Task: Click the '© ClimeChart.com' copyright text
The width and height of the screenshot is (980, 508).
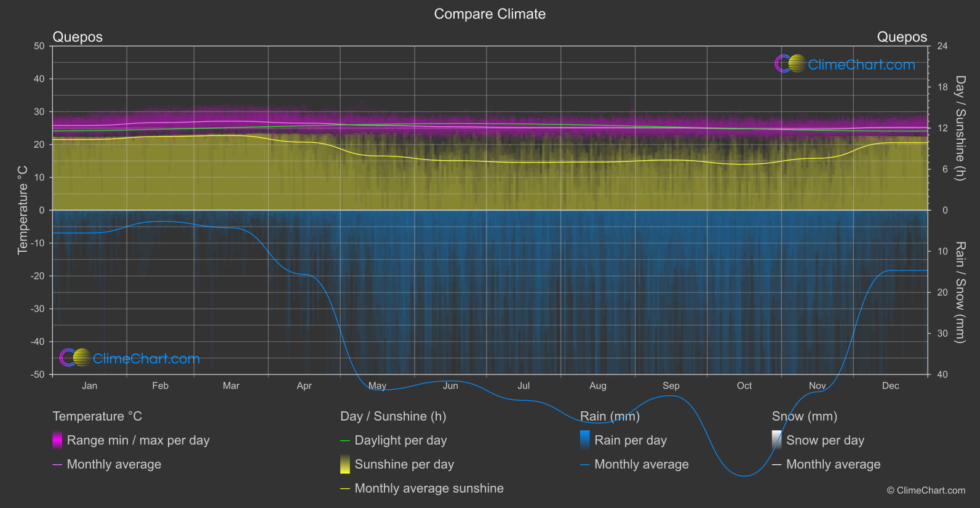Action: [926, 491]
